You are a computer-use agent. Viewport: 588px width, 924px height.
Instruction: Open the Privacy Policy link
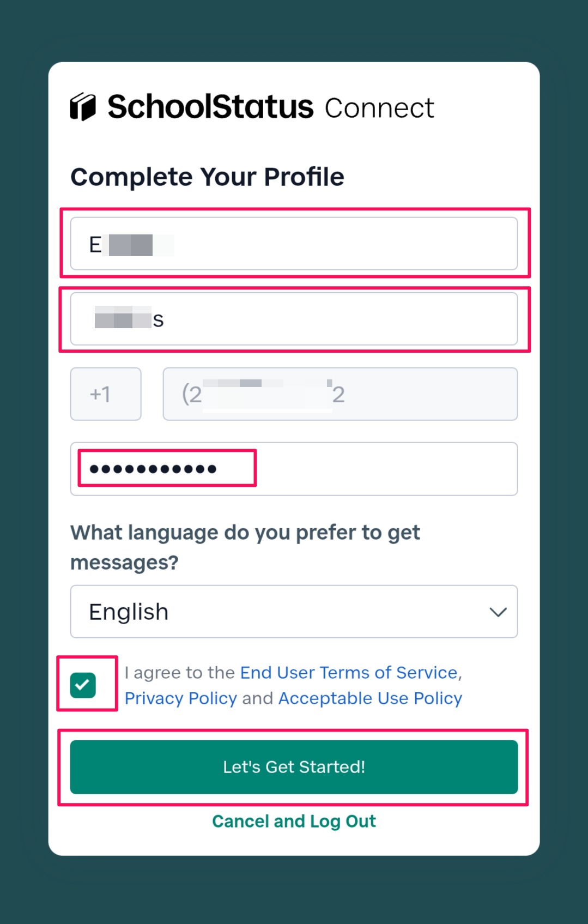coord(181,698)
